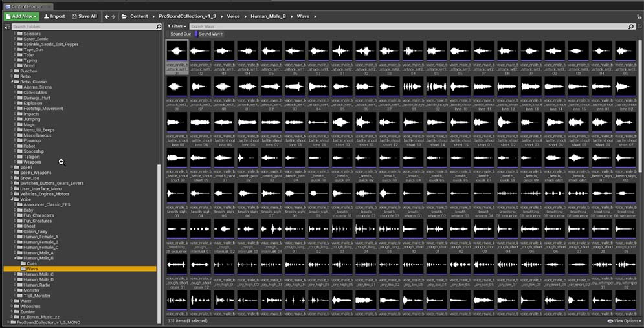644x328 pixels.
Task: Collapse the Retro_Classic folder
Action: pos(12,82)
